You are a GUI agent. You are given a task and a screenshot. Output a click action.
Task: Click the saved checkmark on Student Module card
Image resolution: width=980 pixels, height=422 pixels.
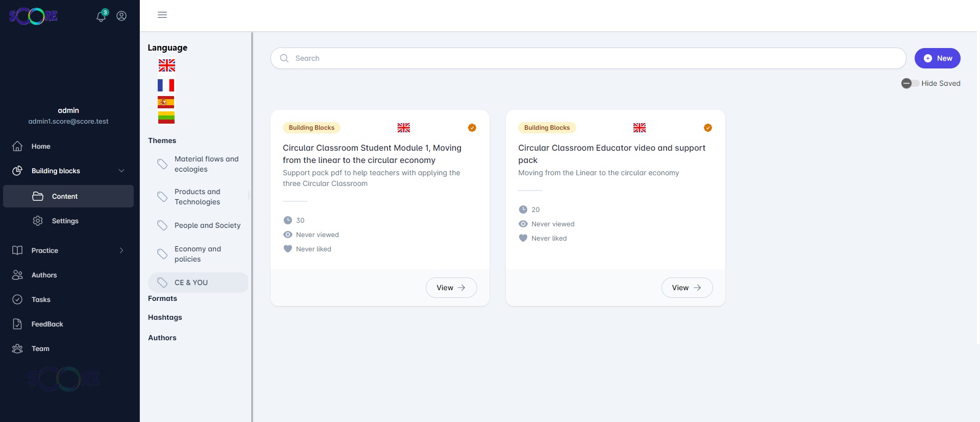click(472, 128)
